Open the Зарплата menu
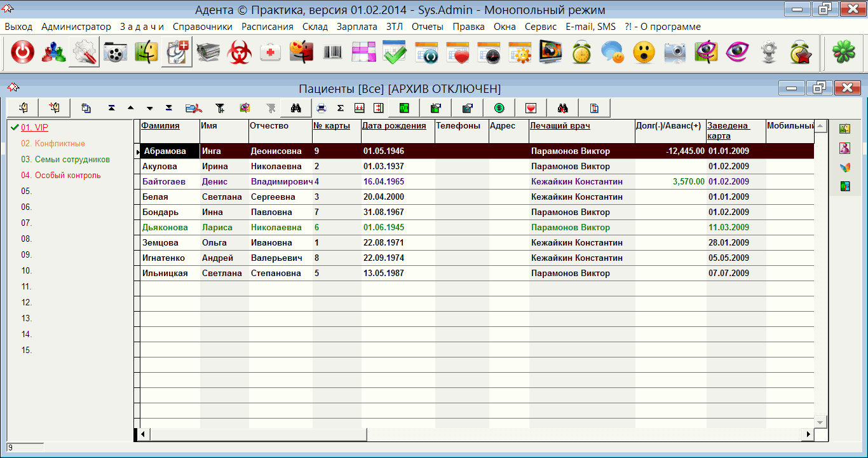This screenshot has width=868, height=458. [356, 27]
